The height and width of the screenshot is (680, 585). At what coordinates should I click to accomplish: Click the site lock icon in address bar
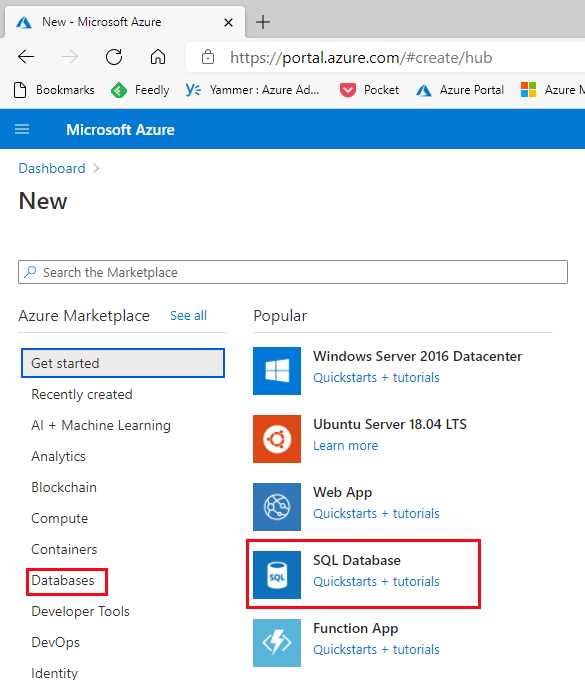pos(208,57)
